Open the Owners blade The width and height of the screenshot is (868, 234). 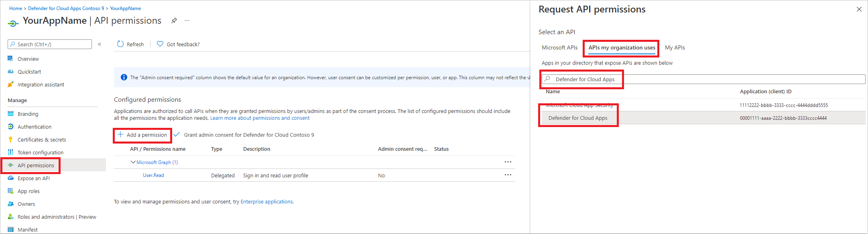pyautogui.click(x=26, y=204)
